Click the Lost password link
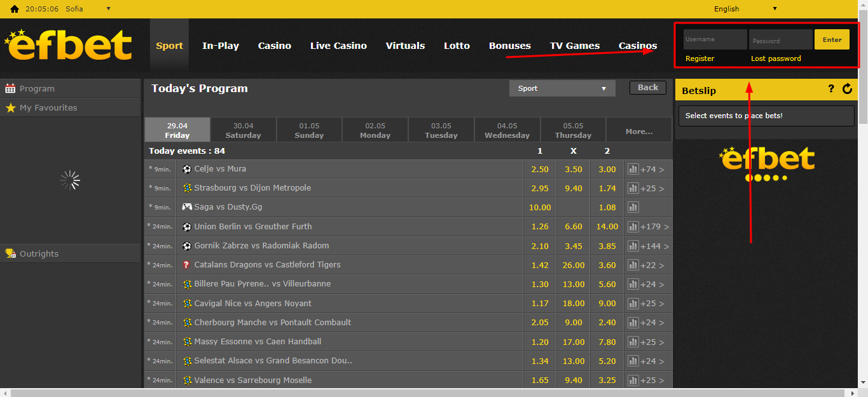 [776, 58]
